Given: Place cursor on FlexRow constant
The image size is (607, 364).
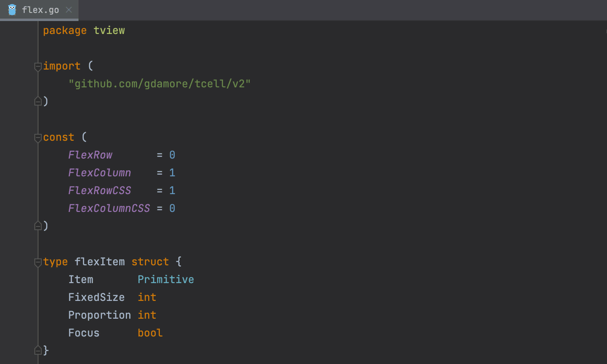Looking at the screenshot, I should coord(90,155).
